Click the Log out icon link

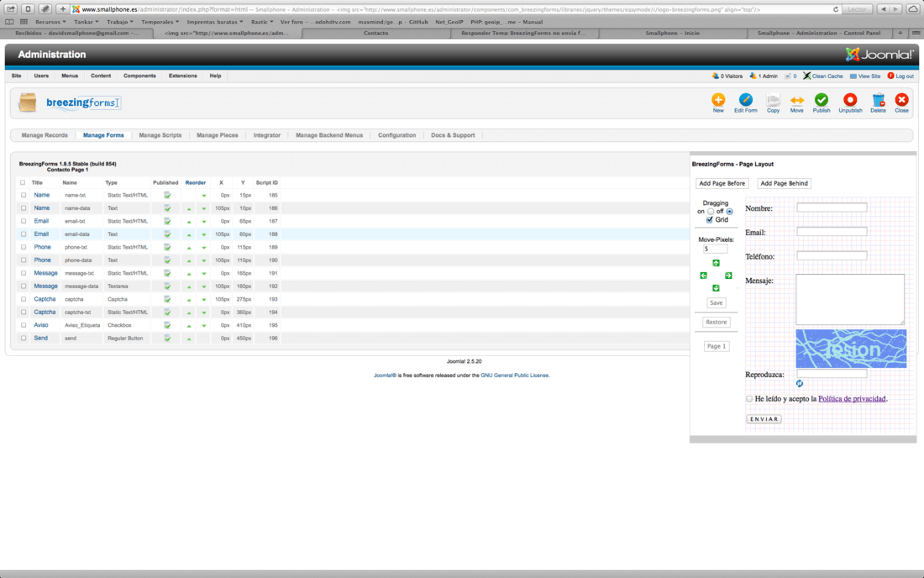pos(900,76)
